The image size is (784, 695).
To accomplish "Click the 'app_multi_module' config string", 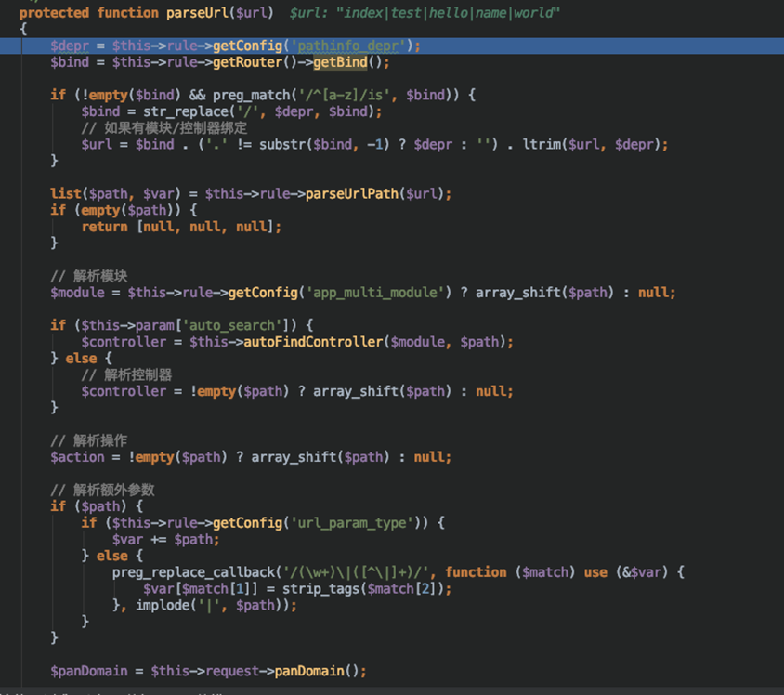I will 375,293.
